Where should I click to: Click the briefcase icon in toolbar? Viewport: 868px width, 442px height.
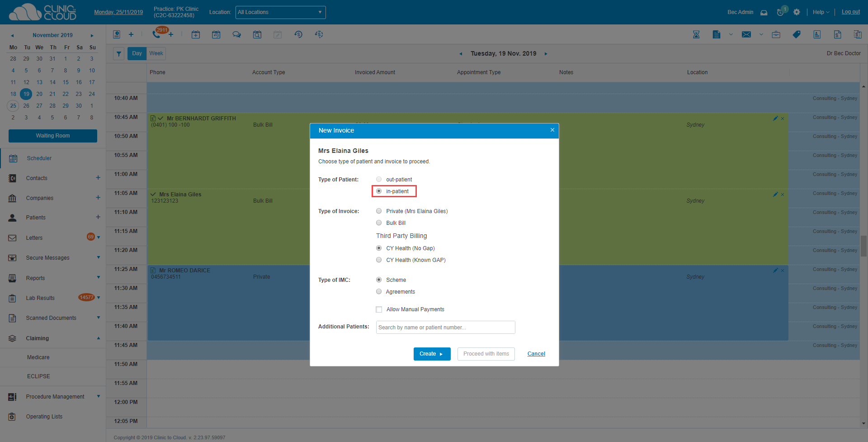776,34
